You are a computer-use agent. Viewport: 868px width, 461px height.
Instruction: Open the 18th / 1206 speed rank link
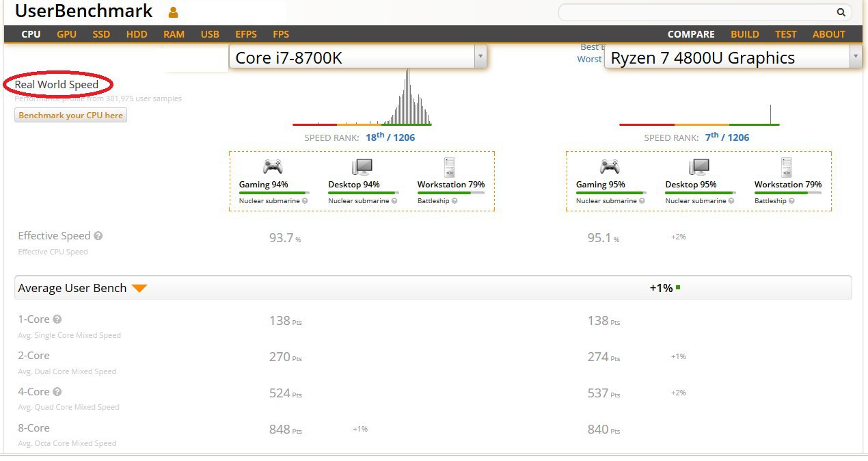(390, 137)
